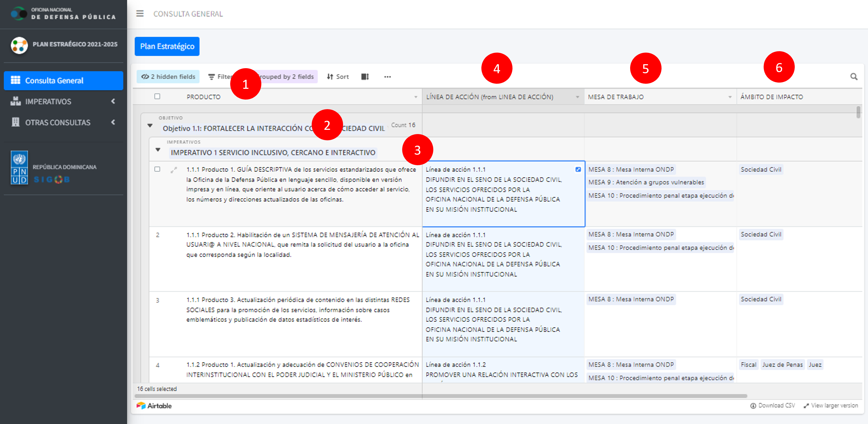Click Download CSV link
The image size is (868, 424).
773,405
